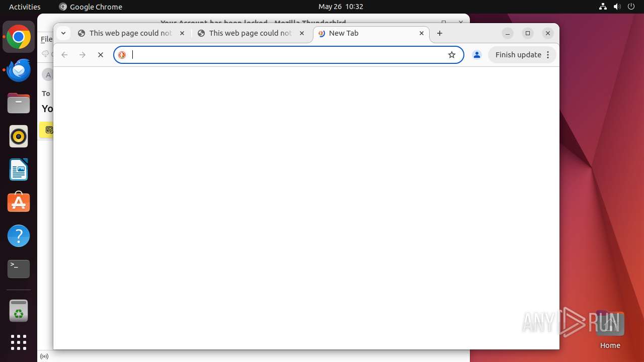Switch to the first 'This web page could not' tab
The image size is (644, 362).
pyautogui.click(x=132, y=33)
